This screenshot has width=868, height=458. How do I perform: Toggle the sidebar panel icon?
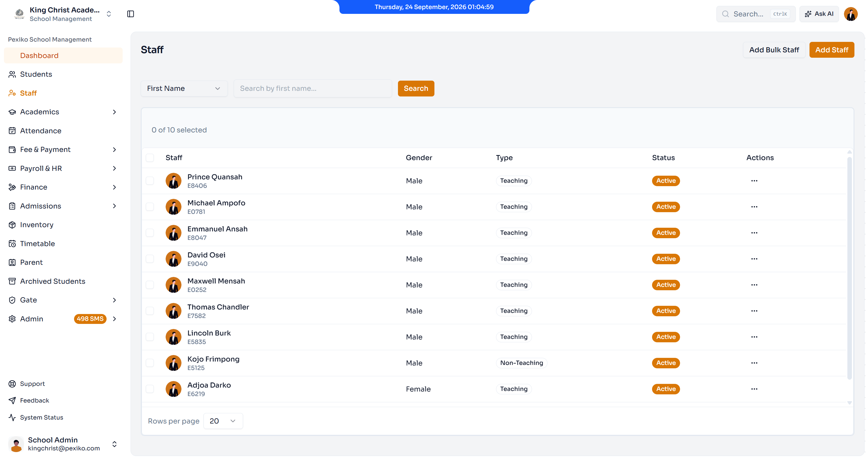point(130,14)
